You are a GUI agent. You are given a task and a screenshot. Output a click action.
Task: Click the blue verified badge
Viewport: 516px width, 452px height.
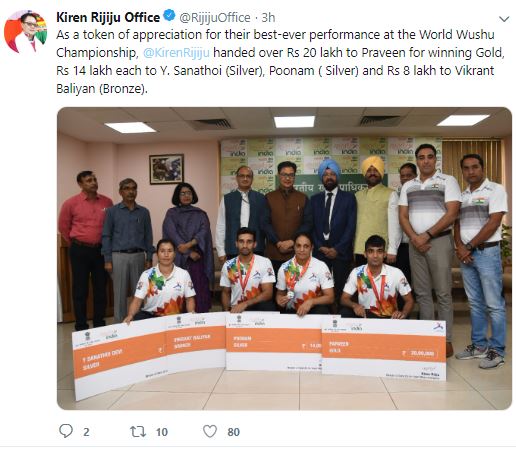coord(169,16)
